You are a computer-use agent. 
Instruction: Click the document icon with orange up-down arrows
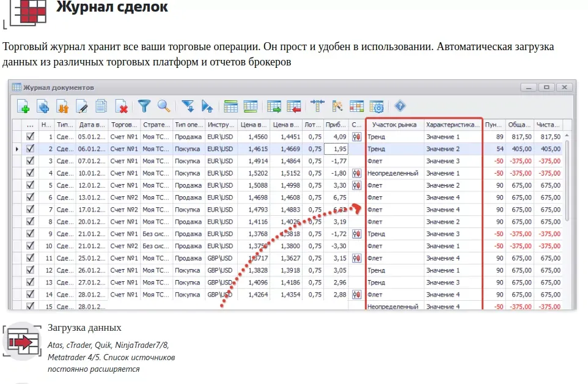click(x=62, y=106)
